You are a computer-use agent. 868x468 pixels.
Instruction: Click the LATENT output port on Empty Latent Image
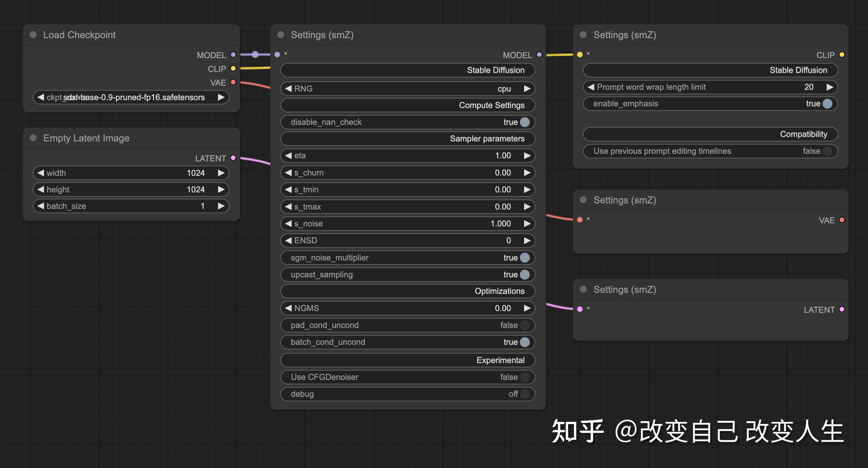click(x=234, y=158)
